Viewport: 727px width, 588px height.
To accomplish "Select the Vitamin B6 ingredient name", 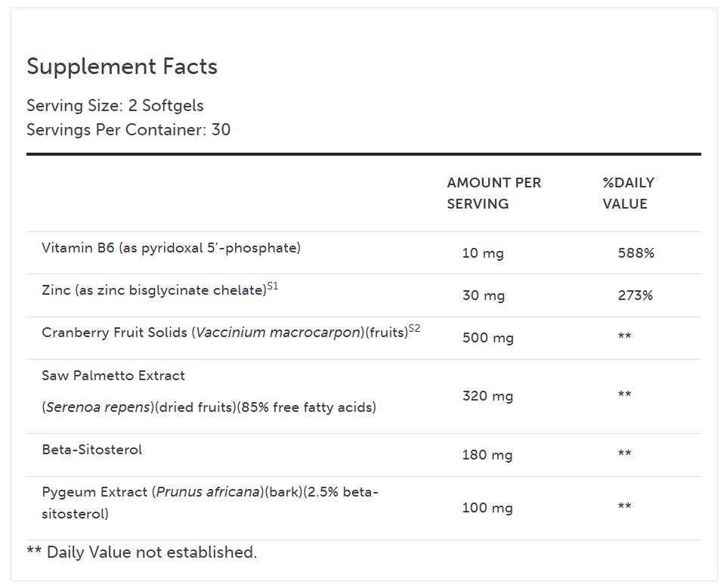I will (171, 248).
